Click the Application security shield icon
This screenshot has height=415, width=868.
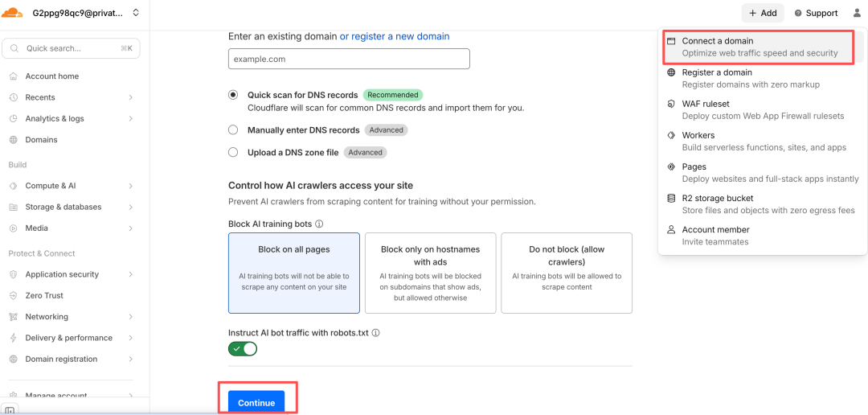tap(14, 274)
